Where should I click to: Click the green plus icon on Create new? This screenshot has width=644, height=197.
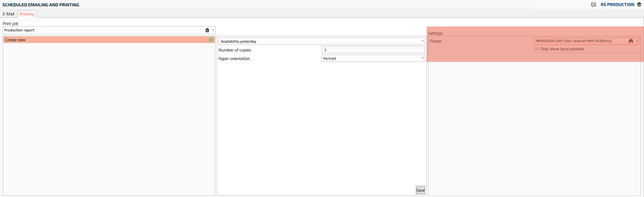211,40
